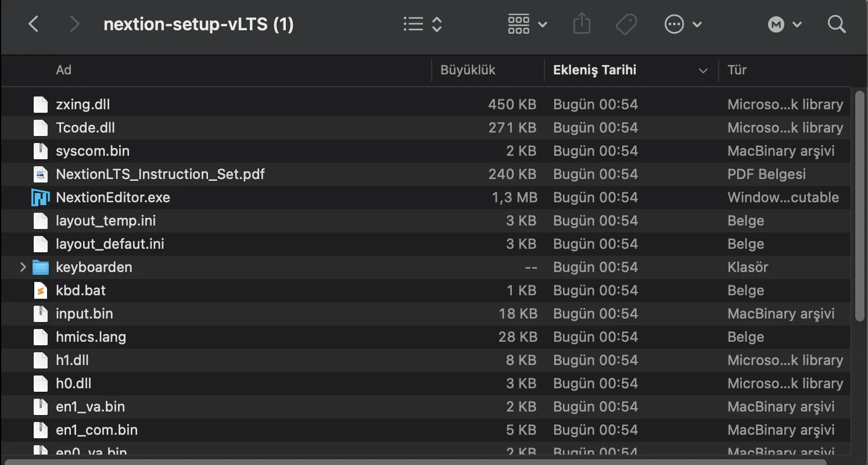Expand the keyboarden folder
The image size is (868, 465).
[23, 267]
